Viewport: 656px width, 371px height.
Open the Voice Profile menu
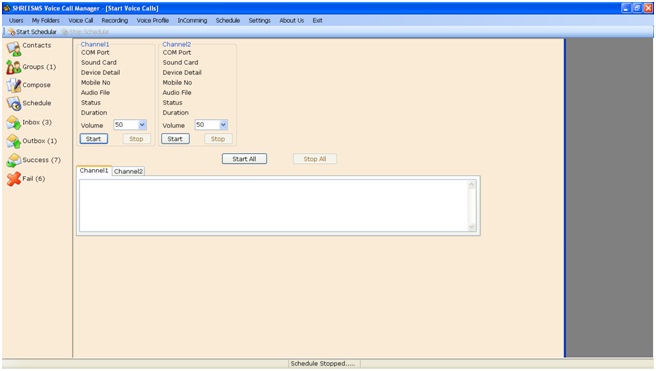153,20
